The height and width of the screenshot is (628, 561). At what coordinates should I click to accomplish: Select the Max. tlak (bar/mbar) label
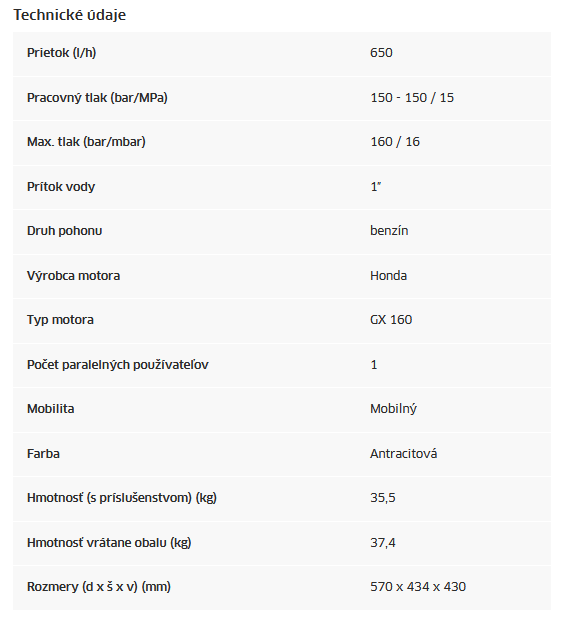click(86, 142)
